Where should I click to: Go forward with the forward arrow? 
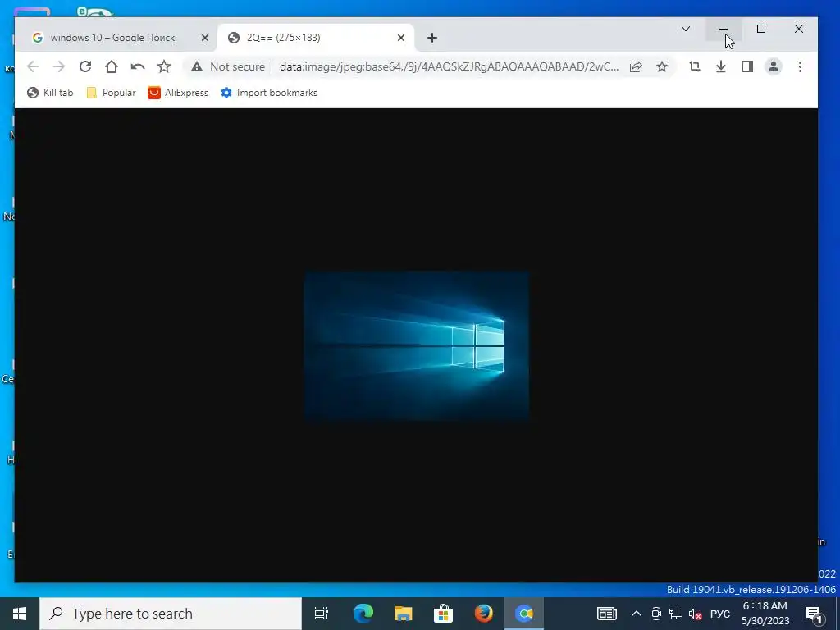click(x=59, y=66)
